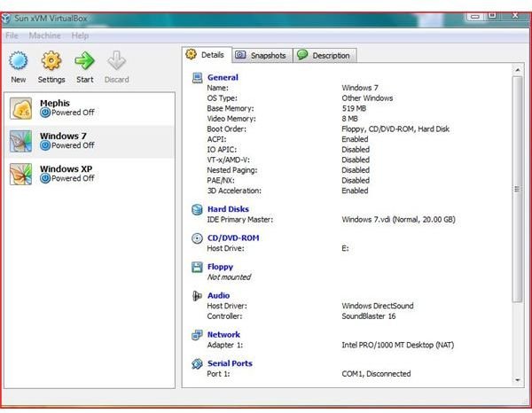The height and width of the screenshot is (413, 532).
Task: Maximize the VirtualBox window
Action: [492, 16]
